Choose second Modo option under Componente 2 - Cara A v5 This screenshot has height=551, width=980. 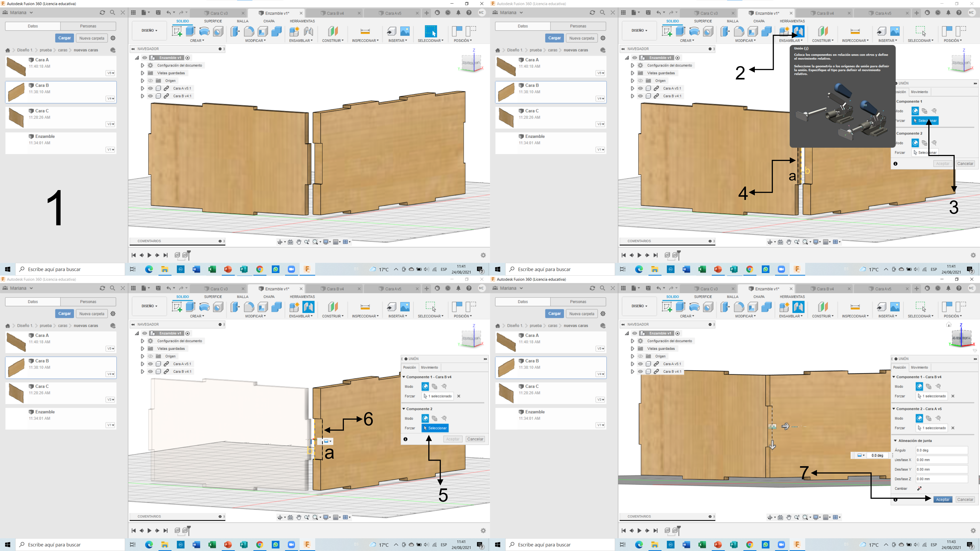tap(929, 418)
